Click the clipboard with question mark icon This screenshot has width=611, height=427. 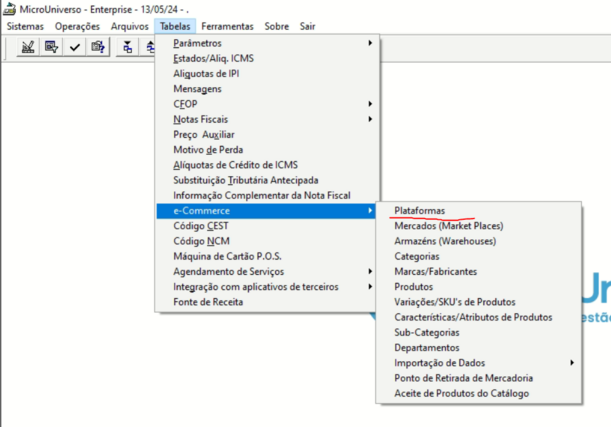(98, 47)
